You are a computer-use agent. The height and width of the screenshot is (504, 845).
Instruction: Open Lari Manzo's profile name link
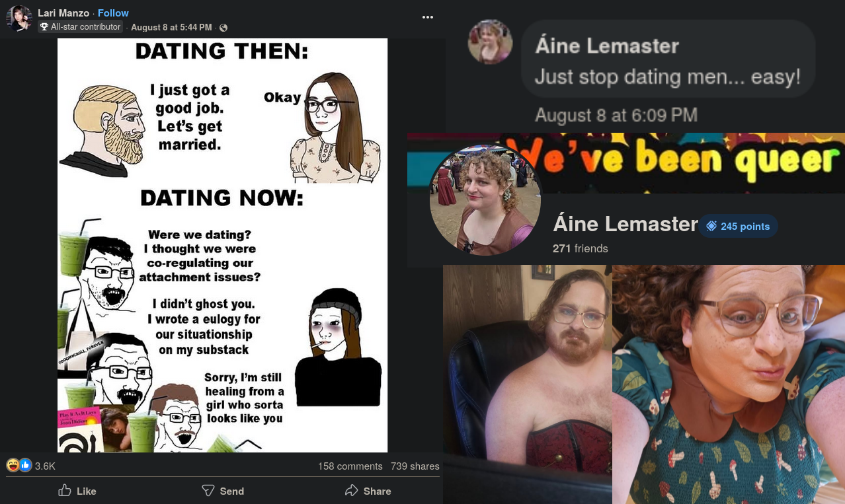[x=63, y=13]
